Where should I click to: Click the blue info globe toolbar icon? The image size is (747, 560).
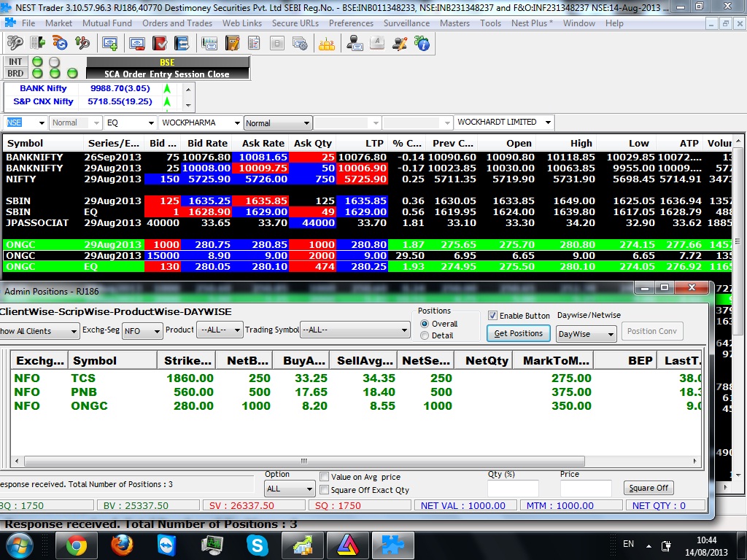(x=422, y=44)
